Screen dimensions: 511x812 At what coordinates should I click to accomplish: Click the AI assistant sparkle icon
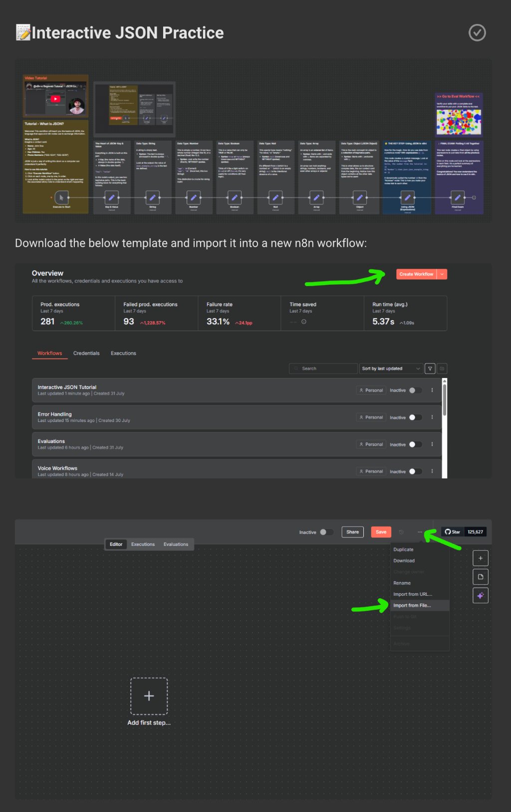tap(481, 595)
